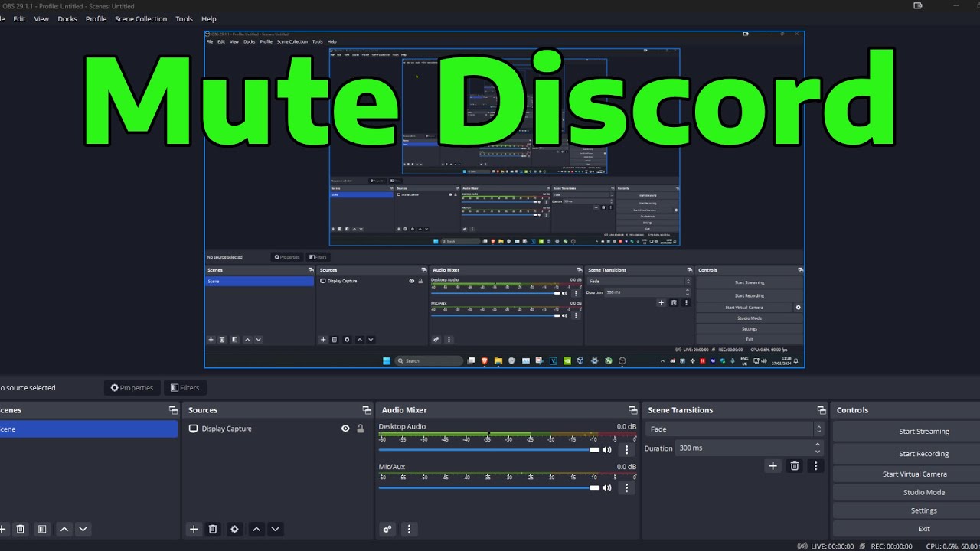The width and height of the screenshot is (980, 551).
Task: Mute Desktop Audio
Action: pyautogui.click(x=607, y=450)
